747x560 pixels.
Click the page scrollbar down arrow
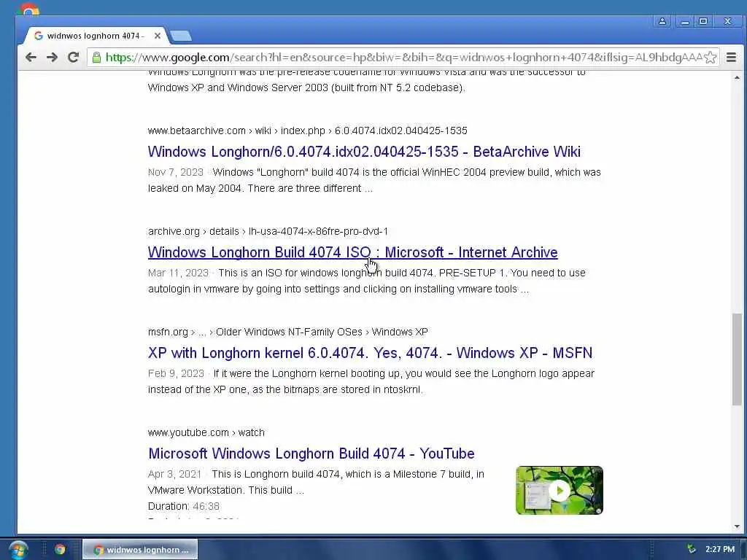pos(737,526)
